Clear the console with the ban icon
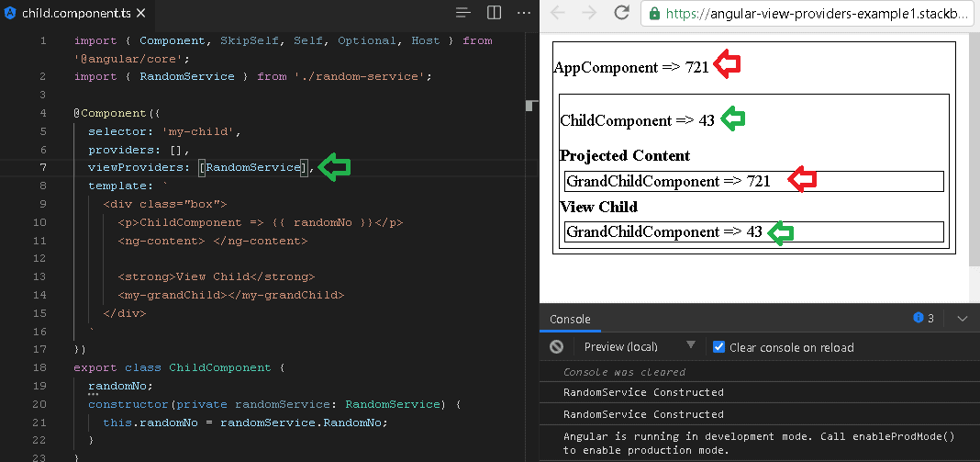 (x=556, y=347)
